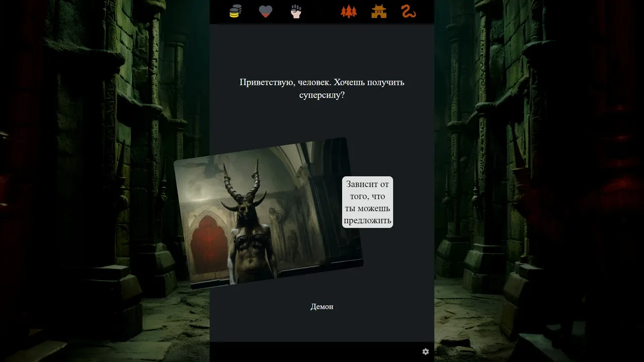Click the word 'предложить' in the answer bubble
The image size is (644, 362).
[x=367, y=220]
